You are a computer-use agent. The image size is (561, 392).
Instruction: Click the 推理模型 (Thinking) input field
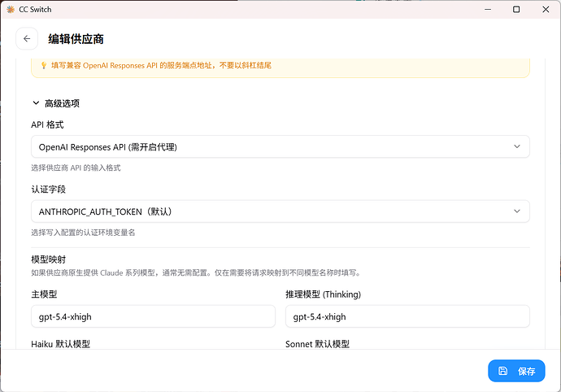407,316
